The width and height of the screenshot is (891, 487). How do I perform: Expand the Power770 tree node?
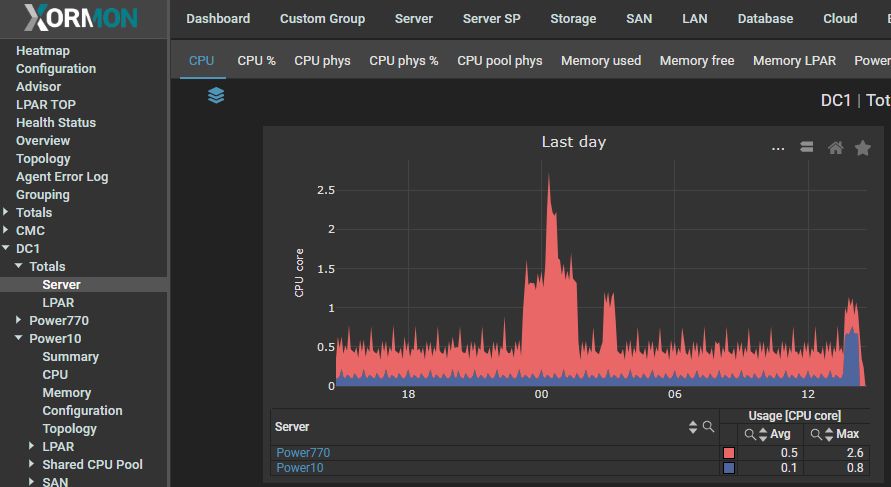point(19,321)
